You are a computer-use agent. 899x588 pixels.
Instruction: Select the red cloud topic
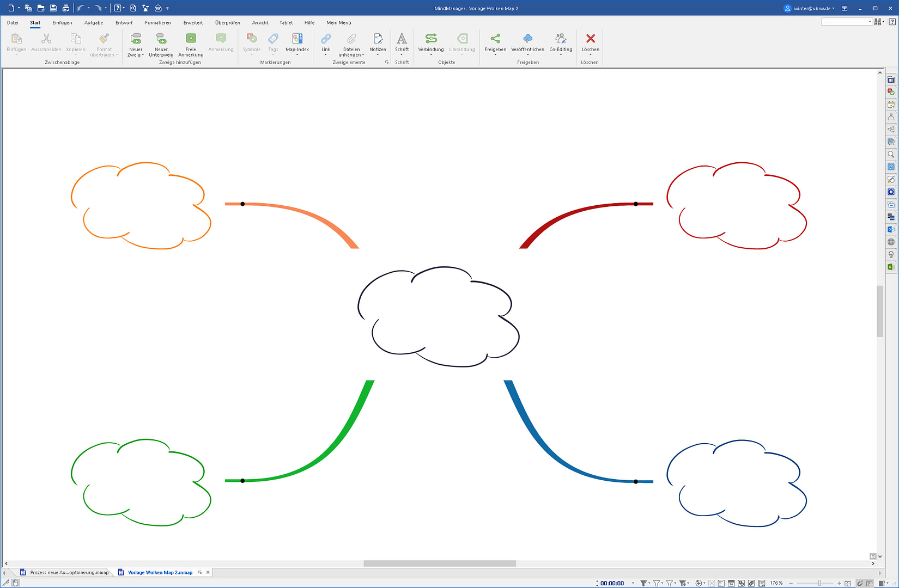tap(737, 205)
